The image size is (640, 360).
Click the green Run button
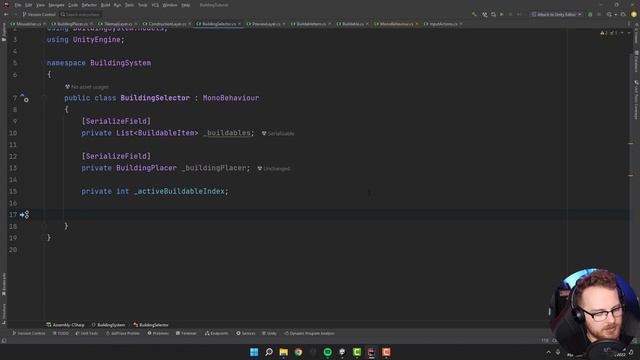point(502,14)
